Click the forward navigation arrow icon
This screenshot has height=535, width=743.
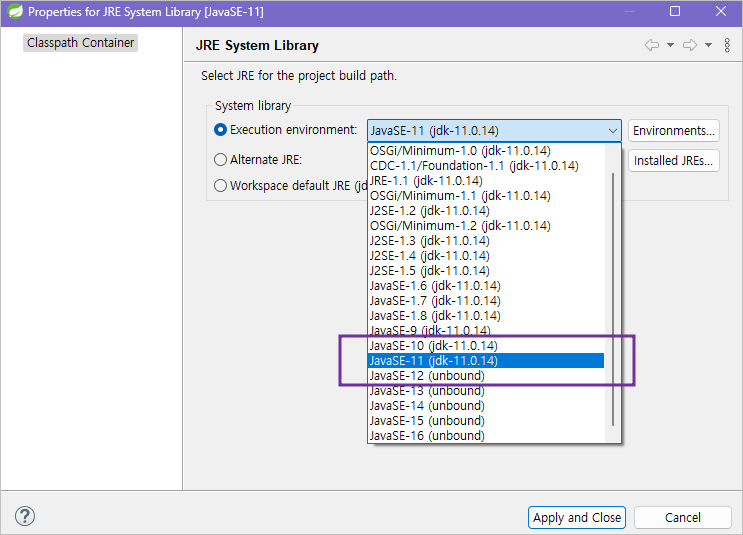point(690,45)
